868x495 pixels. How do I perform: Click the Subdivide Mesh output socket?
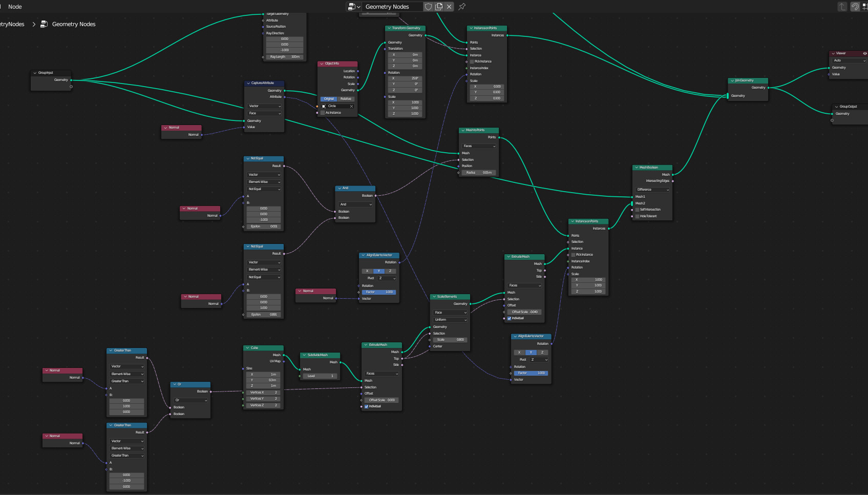pos(341,362)
